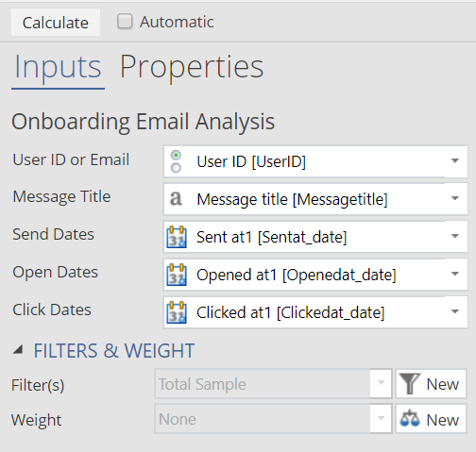Open the User ID or Email dropdown arrow
This screenshot has width=476, height=452.
pyautogui.click(x=455, y=160)
